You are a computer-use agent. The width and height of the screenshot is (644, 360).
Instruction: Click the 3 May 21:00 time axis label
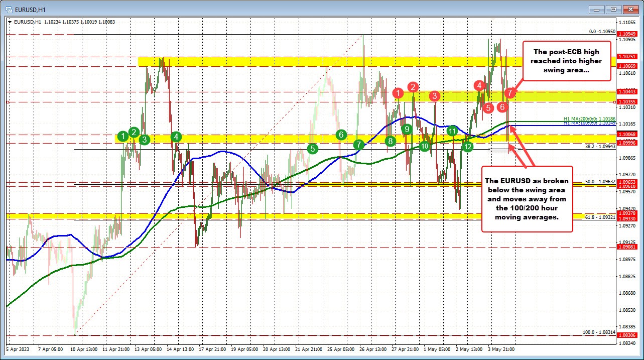pyautogui.click(x=501, y=348)
